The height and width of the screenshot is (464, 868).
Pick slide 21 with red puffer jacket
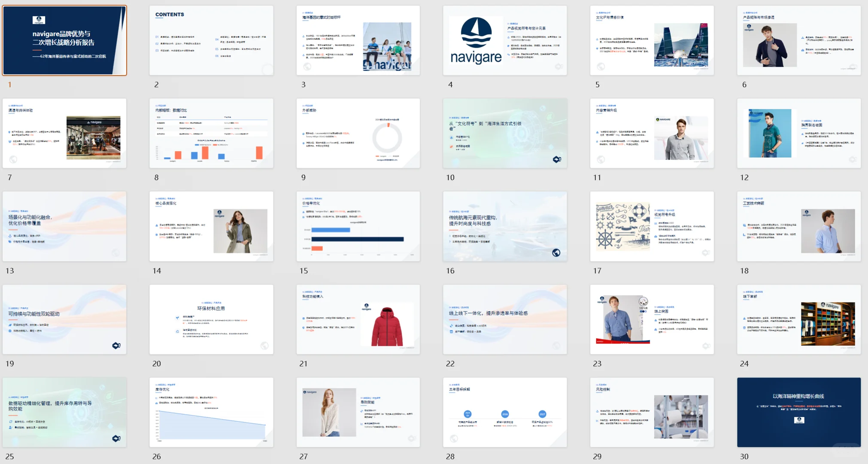tap(358, 319)
